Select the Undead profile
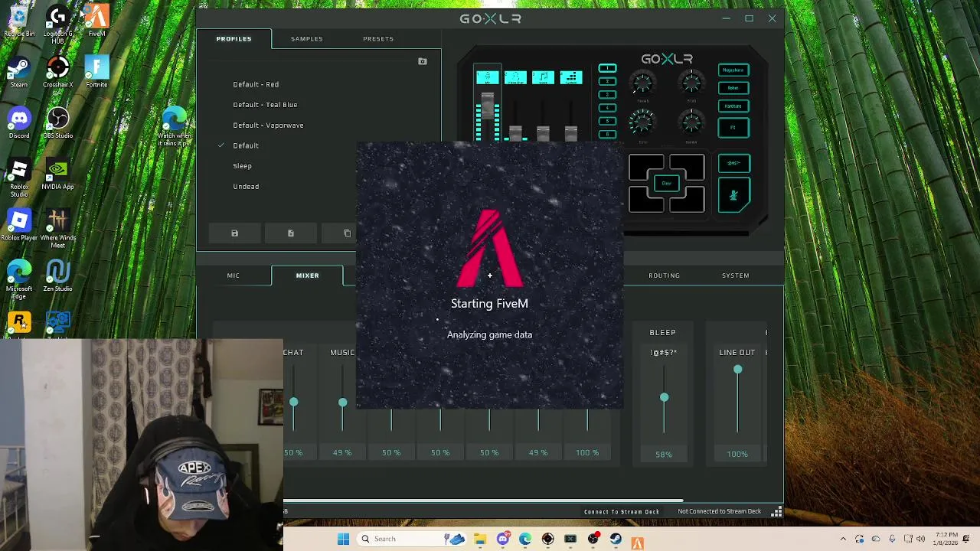The image size is (980, 551). 246,187
